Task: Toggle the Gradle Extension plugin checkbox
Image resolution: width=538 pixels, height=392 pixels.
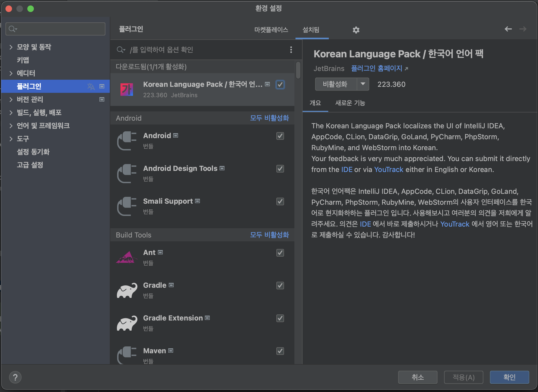Action: (280, 318)
